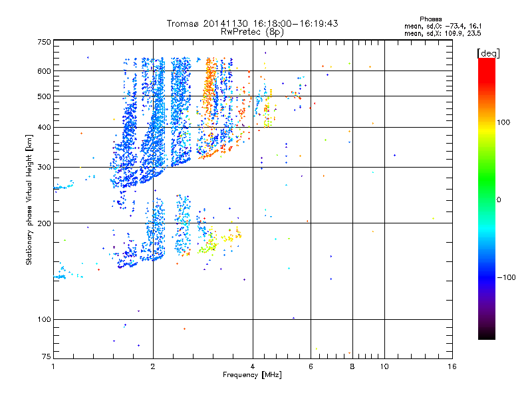Click the plot title 'Tromsø 20141130 16:18:00-16:19:43'
The height and width of the screenshot is (399, 532).
pos(252,23)
